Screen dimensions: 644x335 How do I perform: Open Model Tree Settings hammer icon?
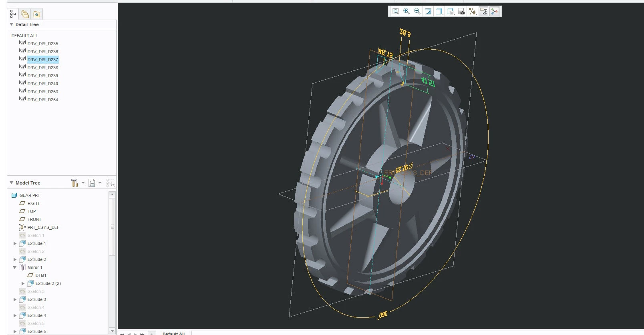point(74,183)
